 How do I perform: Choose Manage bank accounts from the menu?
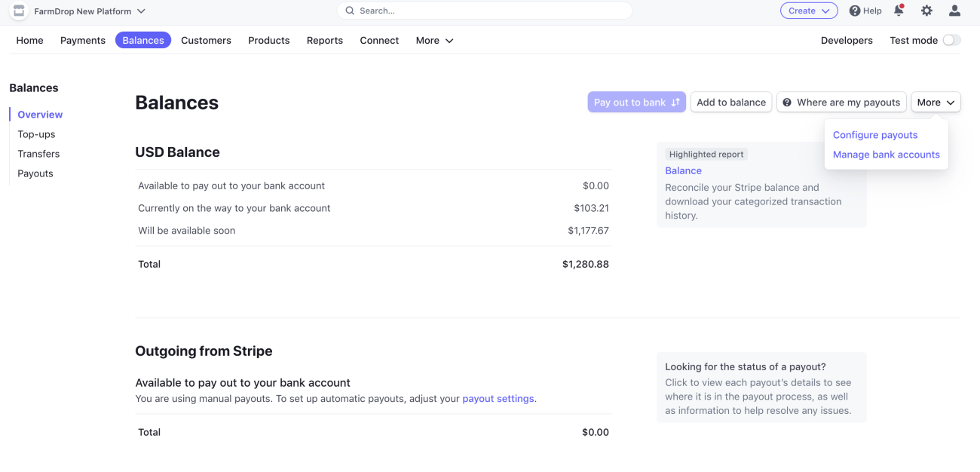[887, 155]
